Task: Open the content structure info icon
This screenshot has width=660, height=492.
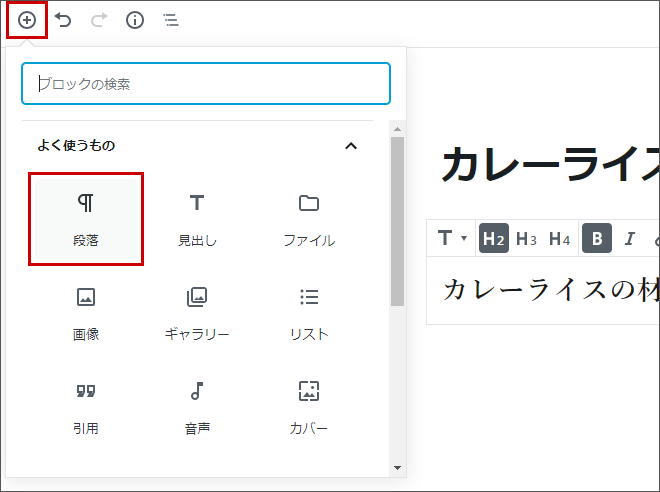Action: (x=135, y=20)
